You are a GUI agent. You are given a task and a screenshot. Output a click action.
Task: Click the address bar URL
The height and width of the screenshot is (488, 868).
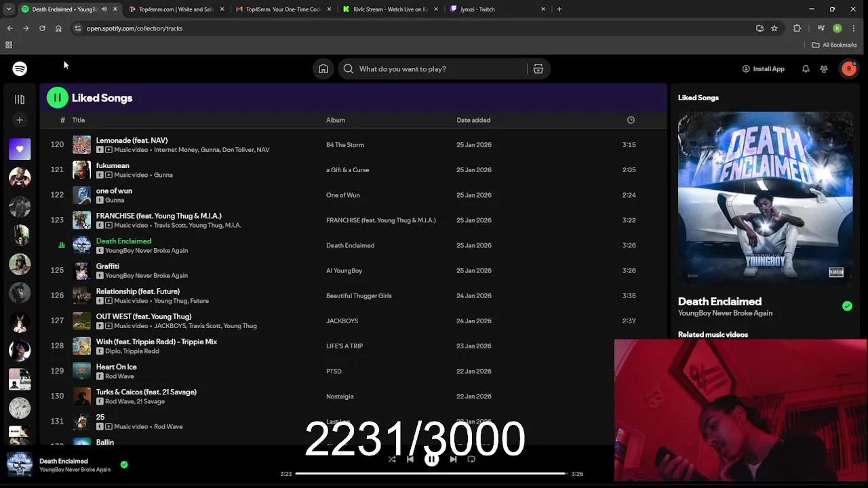click(x=134, y=28)
